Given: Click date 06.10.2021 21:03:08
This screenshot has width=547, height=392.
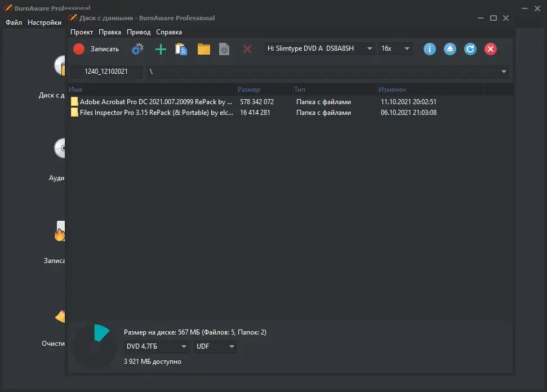Looking at the screenshot, I should click(408, 113).
